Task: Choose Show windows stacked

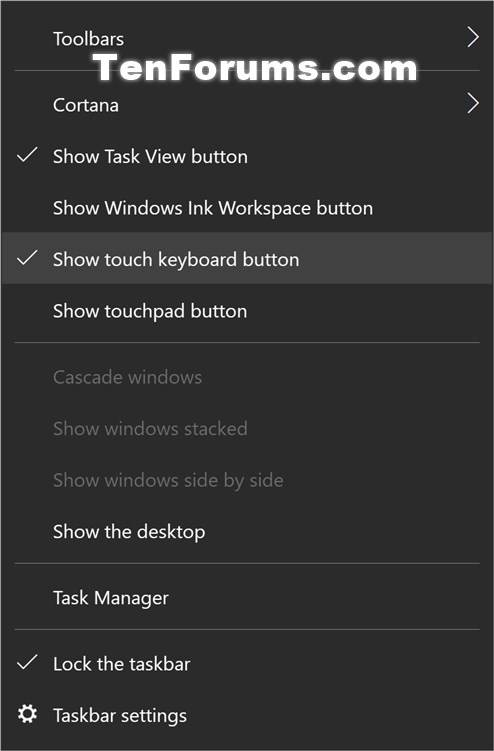Action: [x=247, y=429]
